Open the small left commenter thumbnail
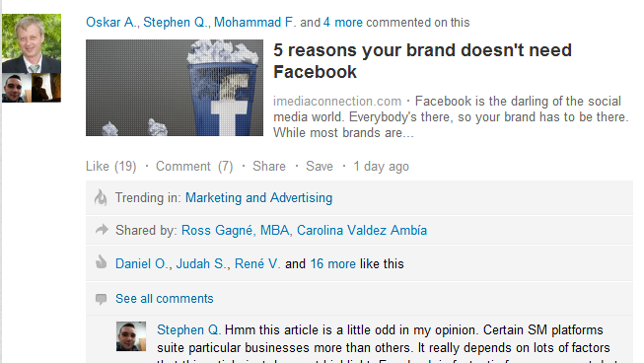 click(x=17, y=88)
